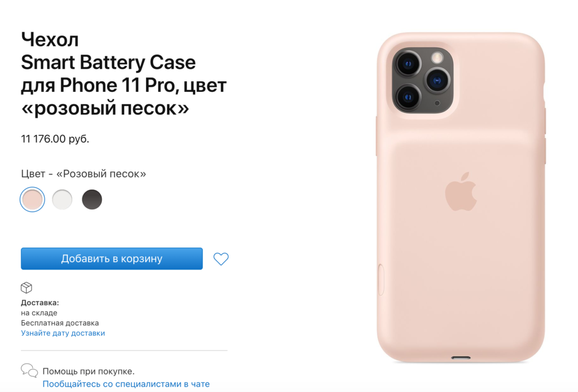Click the flash on the case camera

click(437, 58)
